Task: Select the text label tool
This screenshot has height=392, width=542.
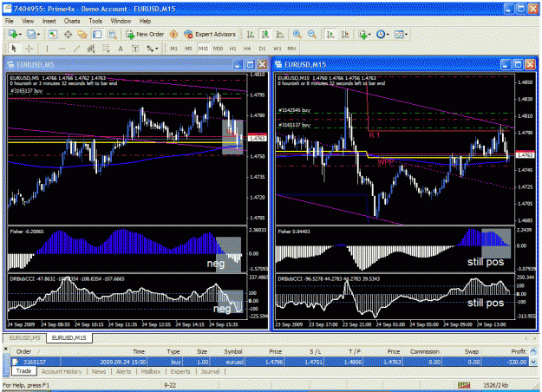Action: coord(135,49)
